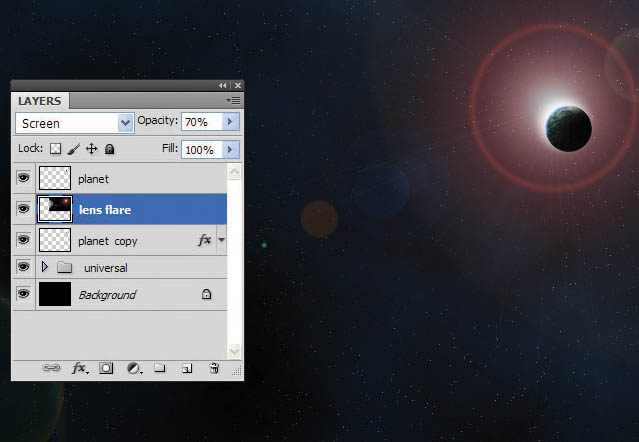Lock image pixels with brush icon
The image size is (639, 442).
tap(73, 149)
